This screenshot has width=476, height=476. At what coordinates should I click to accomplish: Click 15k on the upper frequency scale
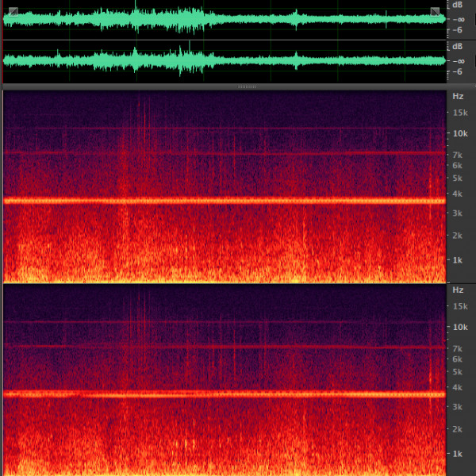coord(459,113)
